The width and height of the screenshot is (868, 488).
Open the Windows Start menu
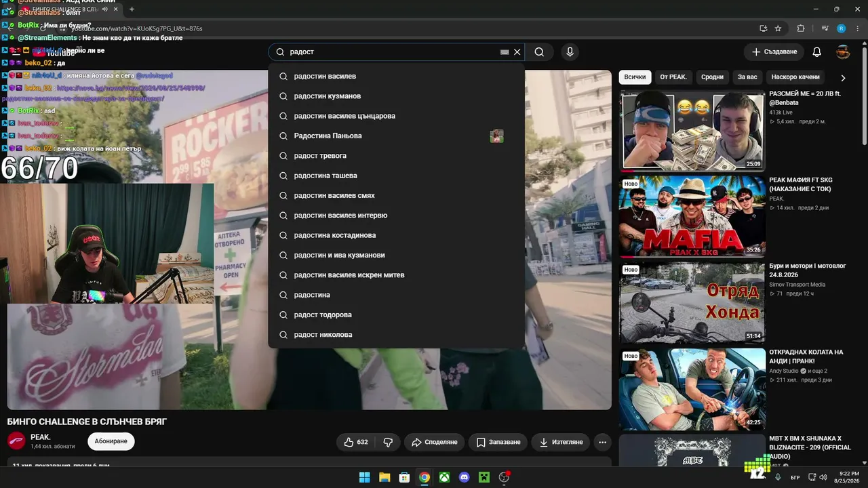point(364,477)
